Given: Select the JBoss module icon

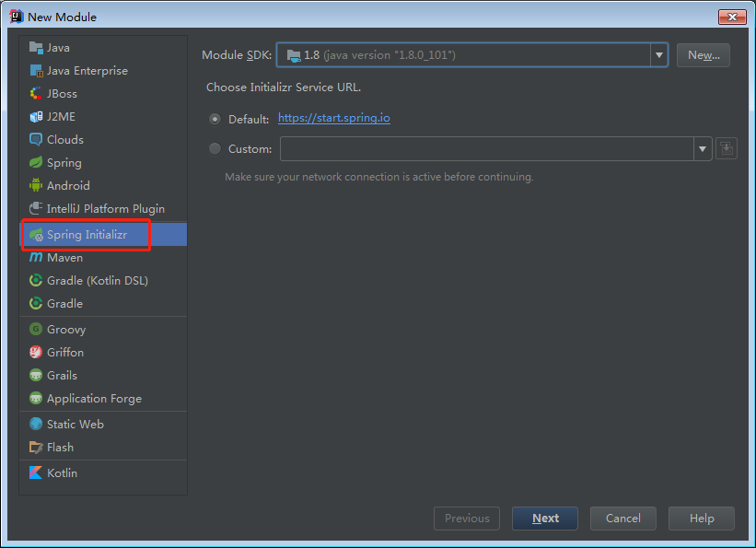Looking at the screenshot, I should coord(36,94).
